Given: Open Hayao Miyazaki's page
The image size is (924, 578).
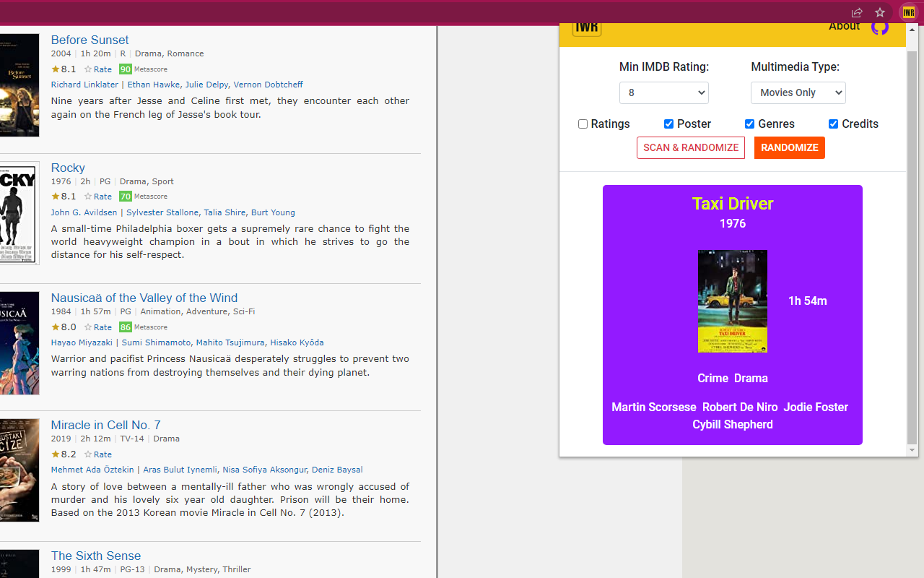Looking at the screenshot, I should [82, 342].
